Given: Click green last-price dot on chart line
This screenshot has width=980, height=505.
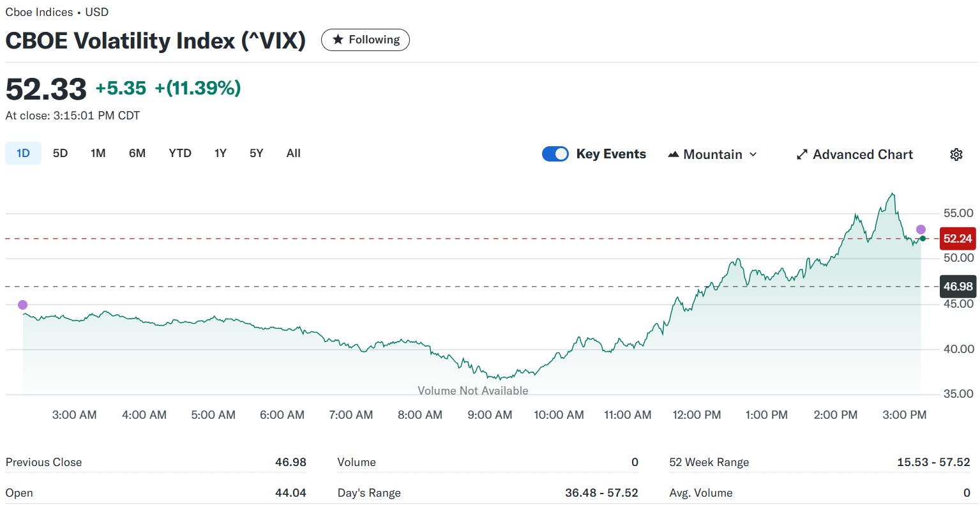Looking at the screenshot, I should 923,239.
